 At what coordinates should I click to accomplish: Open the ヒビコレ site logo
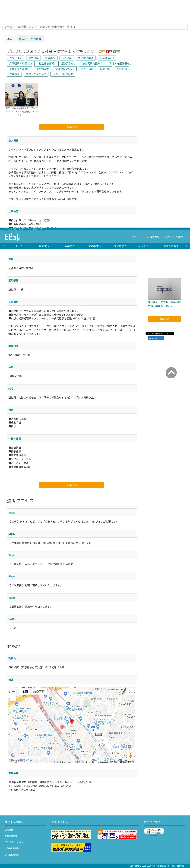pos(13,237)
